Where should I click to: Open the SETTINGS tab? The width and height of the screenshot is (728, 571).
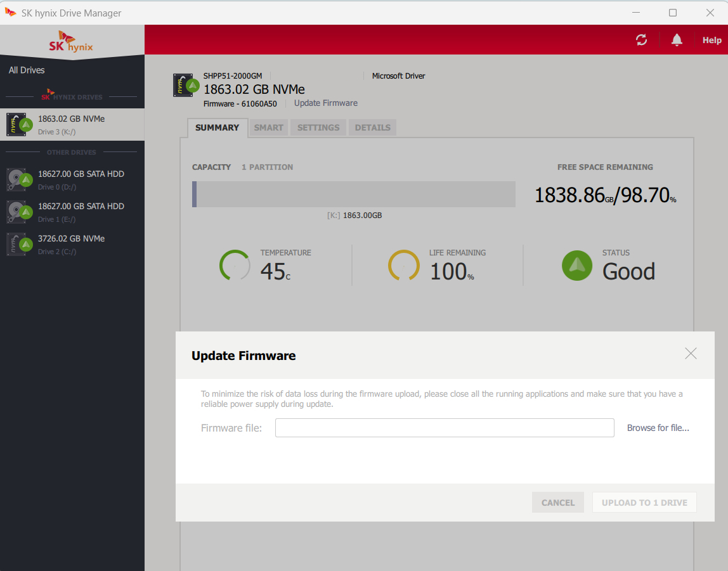tap(318, 127)
